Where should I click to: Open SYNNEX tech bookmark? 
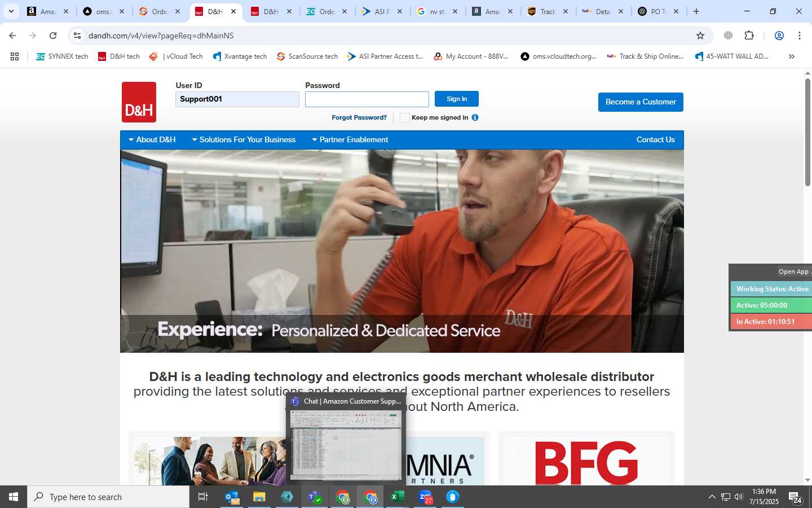pos(62,56)
